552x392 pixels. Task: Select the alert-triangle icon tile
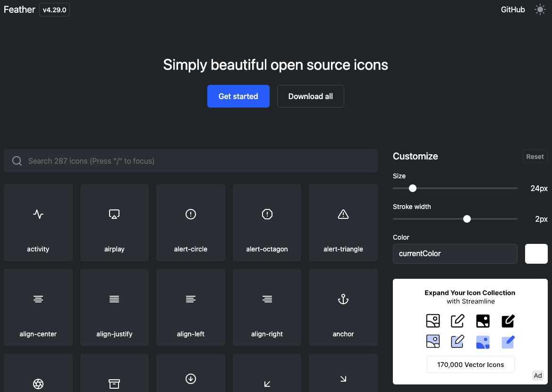(x=343, y=222)
